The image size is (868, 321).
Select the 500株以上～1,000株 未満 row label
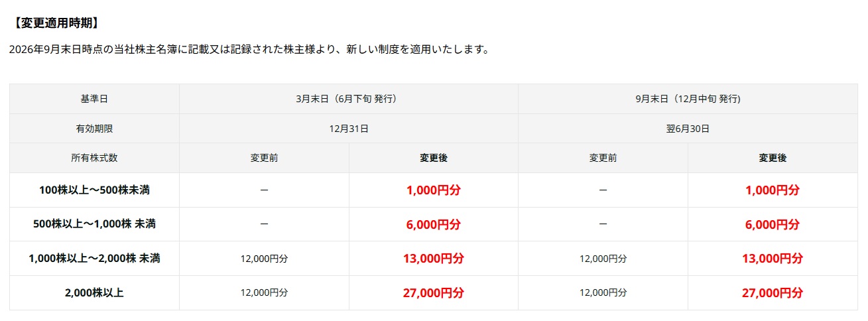tap(94, 224)
